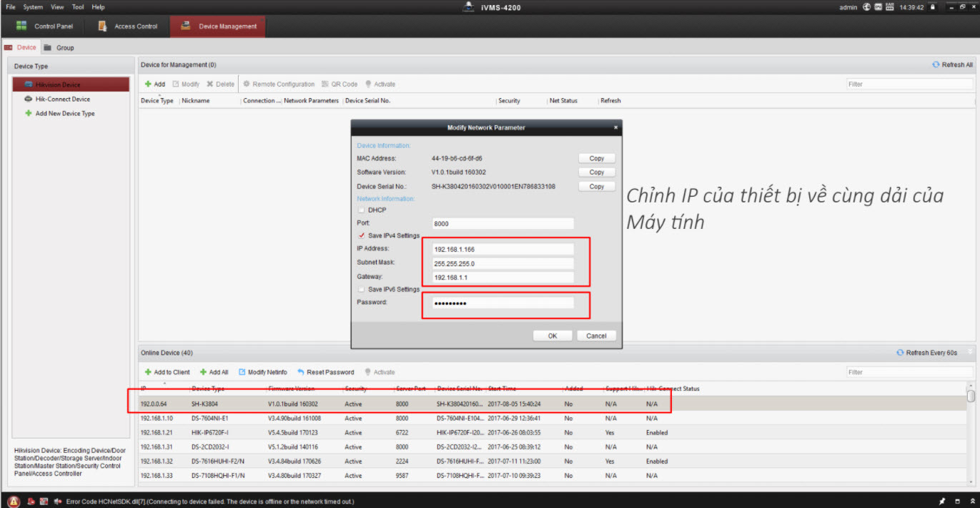Check Save IPv6 Settings
This screenshot has width=980, height=508.
coord(362,289)
